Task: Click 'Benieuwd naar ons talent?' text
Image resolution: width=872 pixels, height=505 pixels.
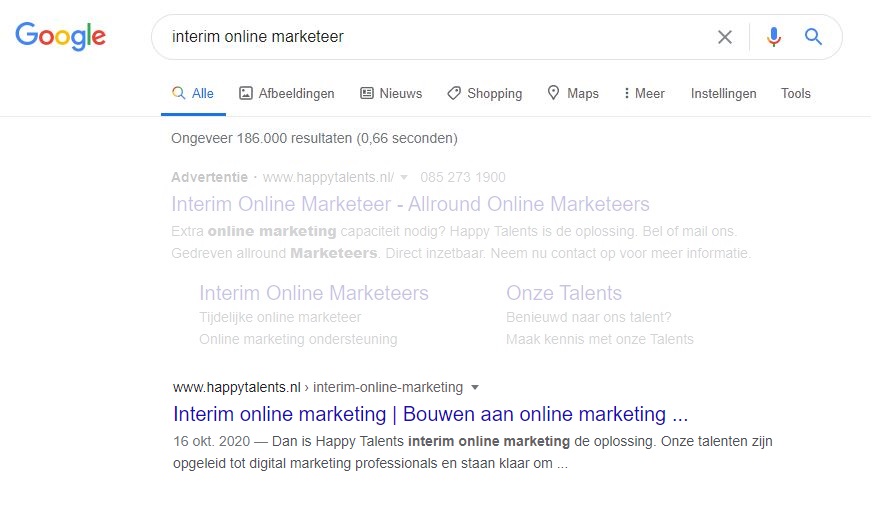Action: pos(588,317)
